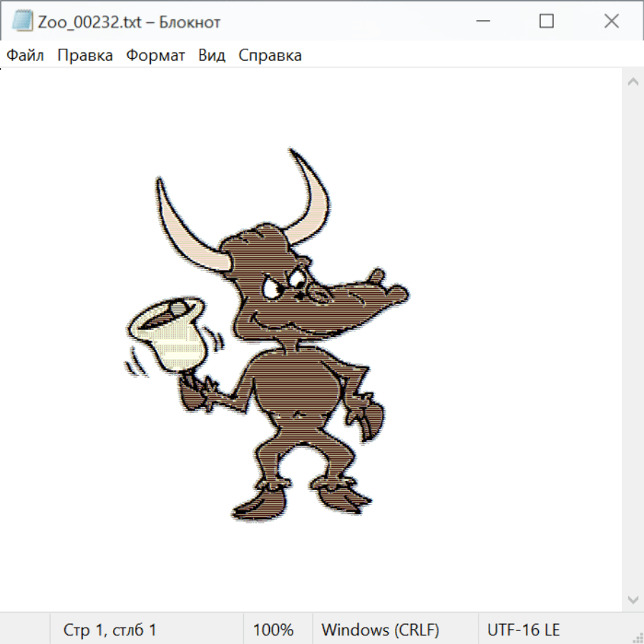Click the UTF-16 LE encoding field
The image size is (644, 644).
click(x=523, y=630)
